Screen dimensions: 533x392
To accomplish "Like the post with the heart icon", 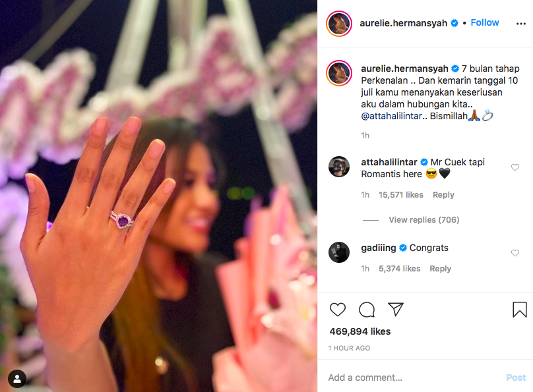I will tap(338, 309).
